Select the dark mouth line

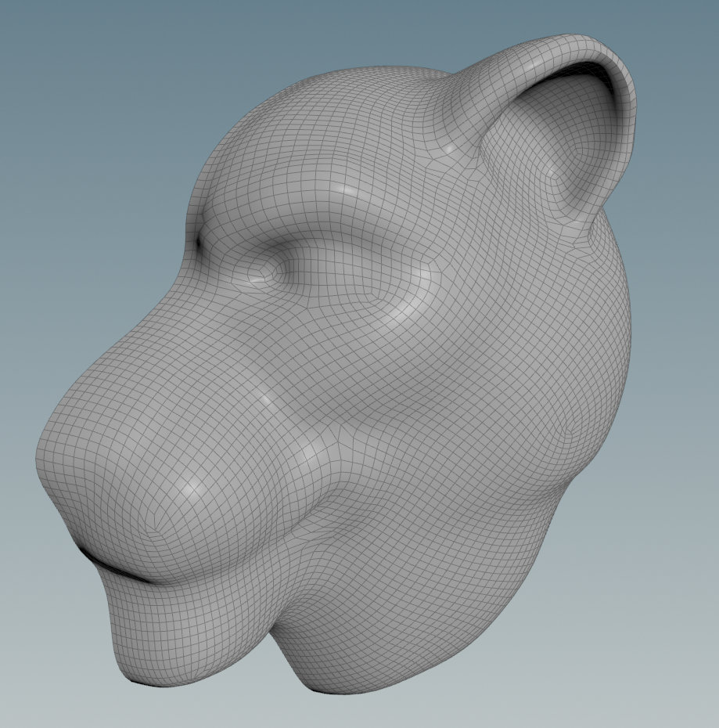pos(117,568)
